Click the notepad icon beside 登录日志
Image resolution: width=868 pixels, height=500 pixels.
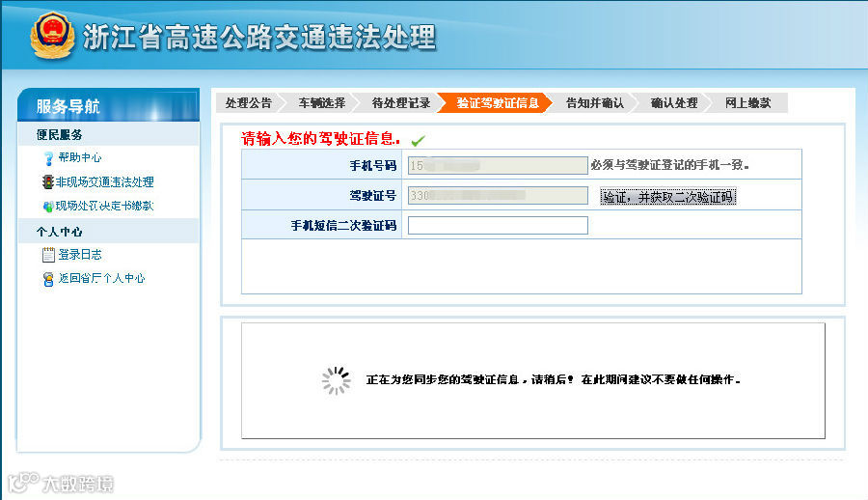(48, 255)
